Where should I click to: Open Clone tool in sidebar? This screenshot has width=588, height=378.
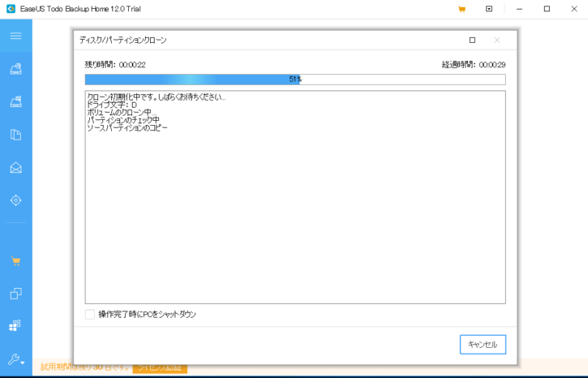(x=15, y=294)
